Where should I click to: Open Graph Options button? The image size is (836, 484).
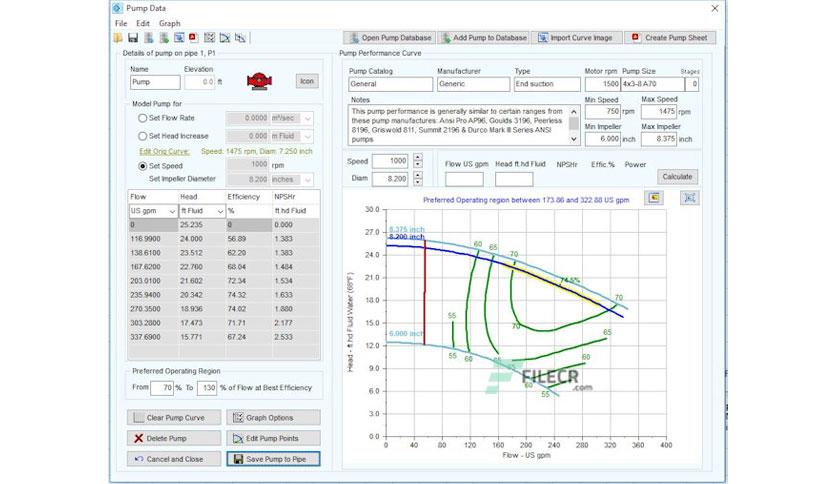point(274,417)
